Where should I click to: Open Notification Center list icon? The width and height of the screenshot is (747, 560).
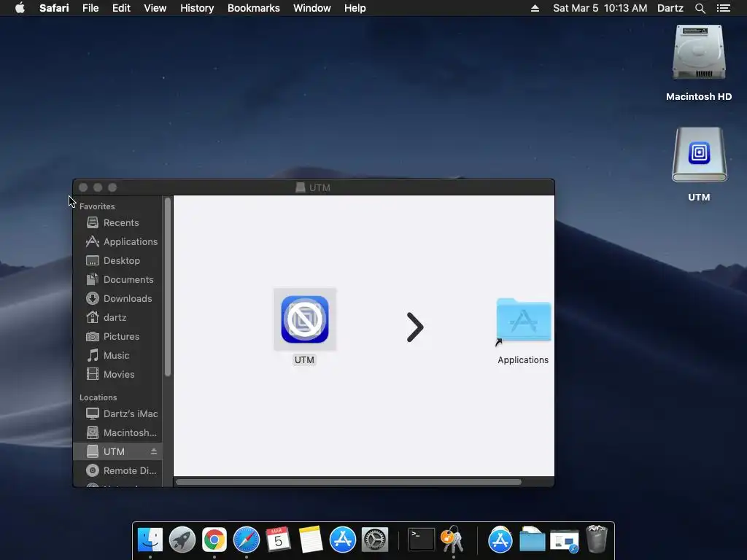pyautogui.click(x=723, y=8)
